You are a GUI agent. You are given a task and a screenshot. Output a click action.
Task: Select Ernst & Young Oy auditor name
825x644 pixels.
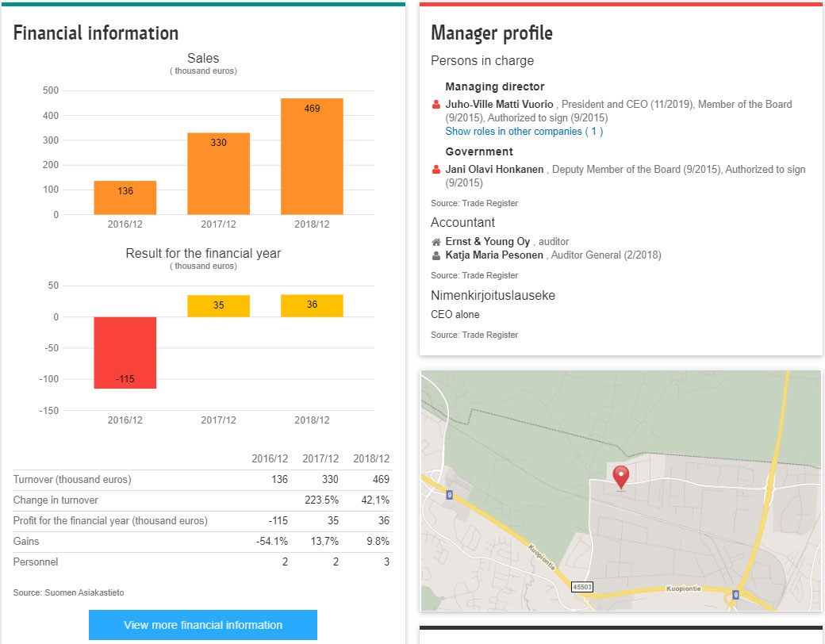487,242
